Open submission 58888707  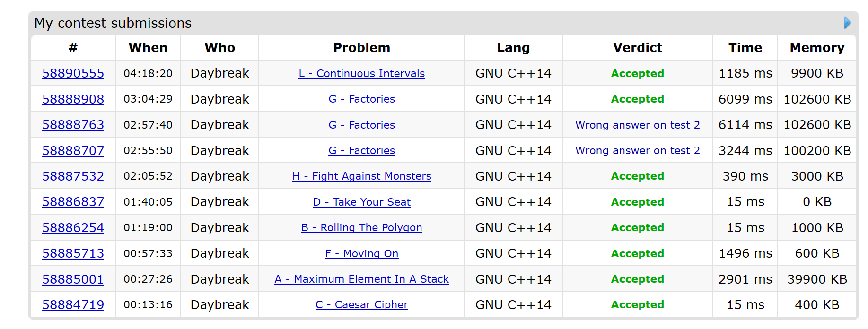(x=73, y=151)
